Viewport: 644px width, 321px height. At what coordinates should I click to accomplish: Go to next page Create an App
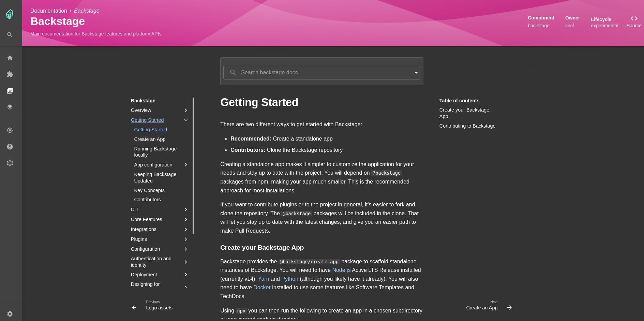pyautogui.click(x=482, y=307)
